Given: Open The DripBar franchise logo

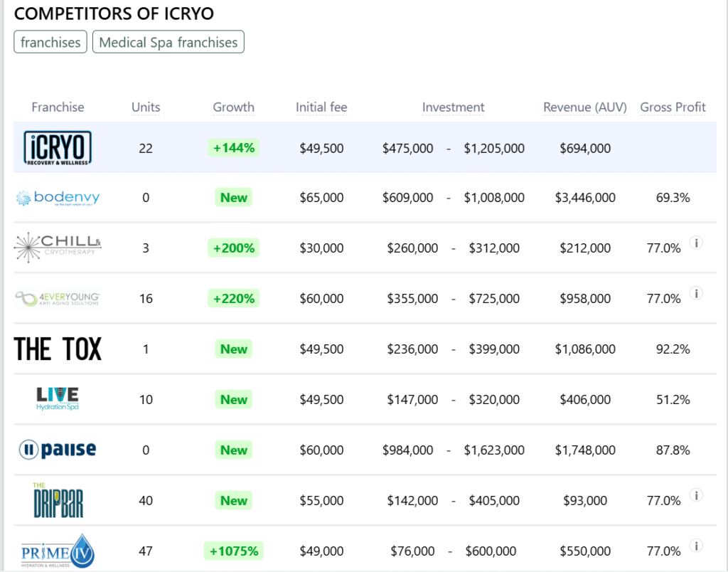Looking at the screenshot, I should (58, 500).
